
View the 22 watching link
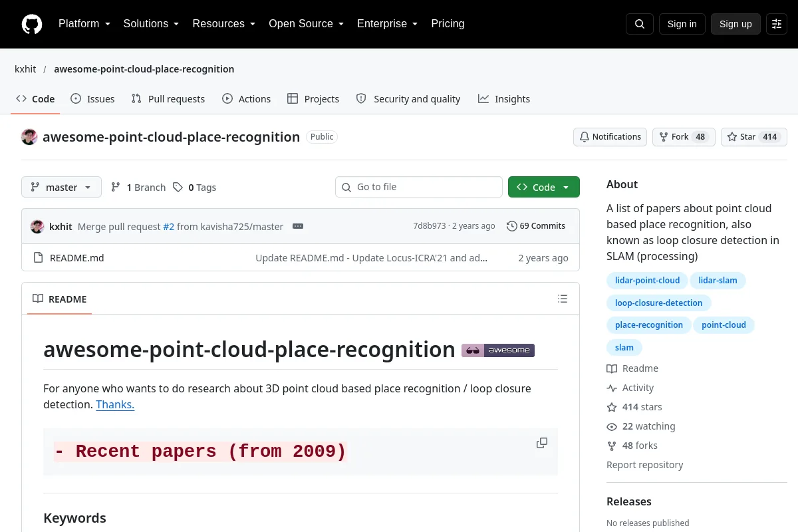(641, 426)
